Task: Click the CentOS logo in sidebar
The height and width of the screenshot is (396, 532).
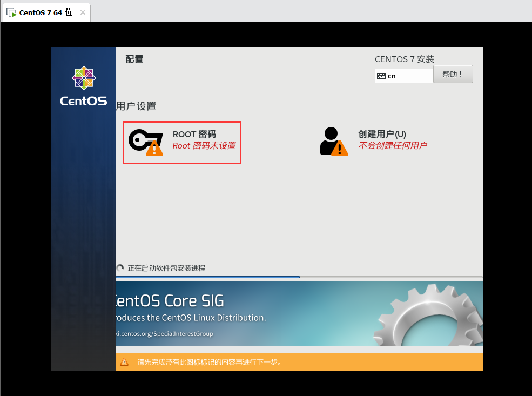Action: [84, 78]
